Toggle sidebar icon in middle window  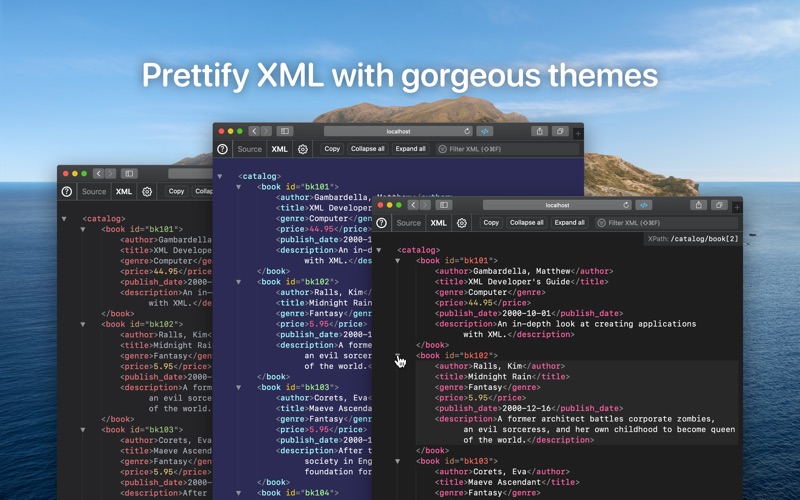pos(285,131)
